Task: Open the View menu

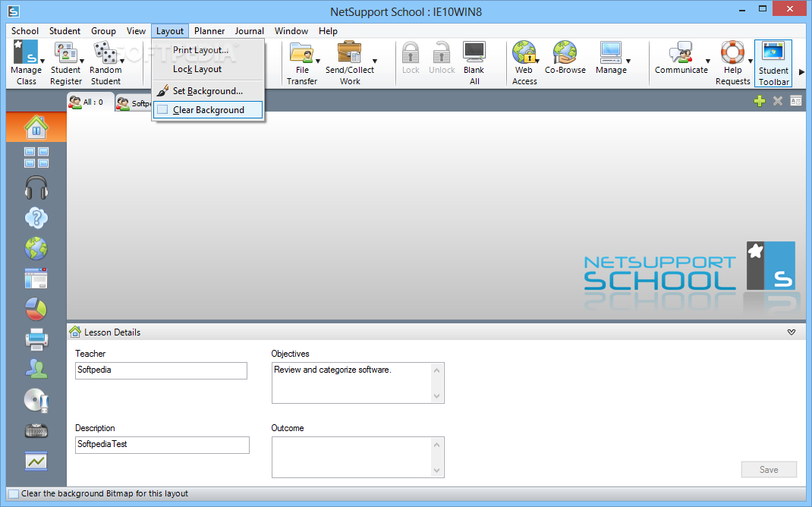Action: [x=136, y=31]
